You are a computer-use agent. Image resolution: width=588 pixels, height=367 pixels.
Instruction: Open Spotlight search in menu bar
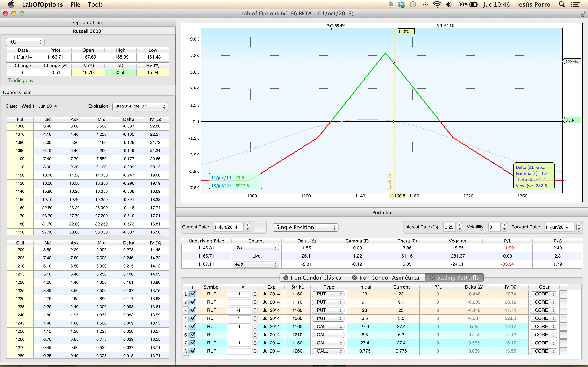(x=562, y=4)
